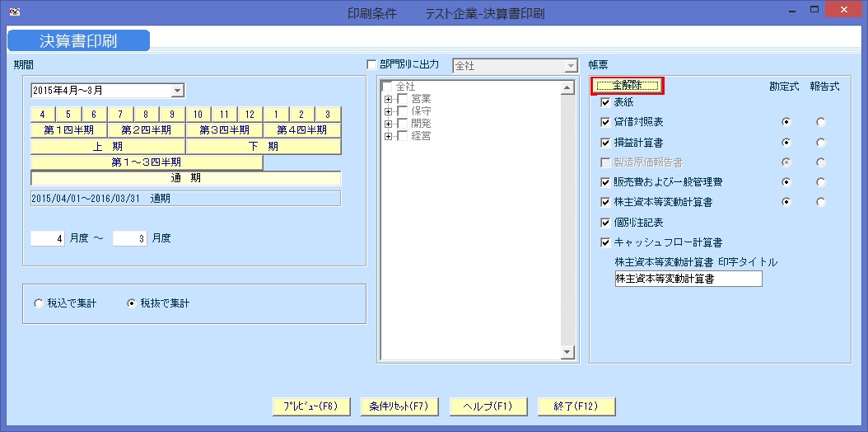This screenshot has width=868, height=432.
Task: Uncheck 販売費および一般管理費 checkbox
Action: (605, 182)
